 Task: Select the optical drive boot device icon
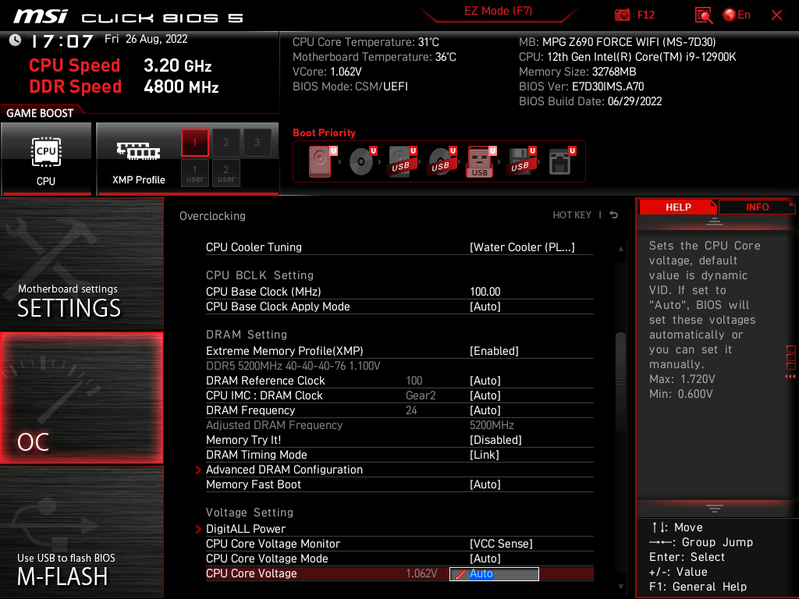coord(362,161)
